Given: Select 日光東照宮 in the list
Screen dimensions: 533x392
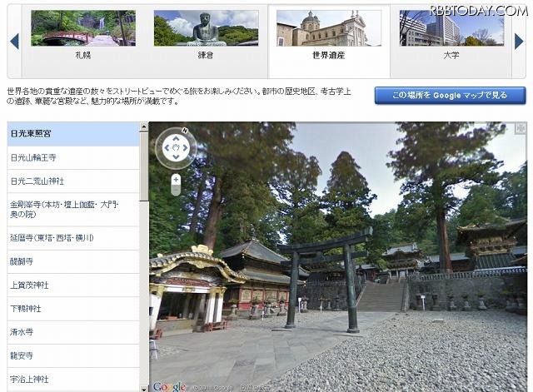Looking at the screenshot, I should (x=73, y=134).
